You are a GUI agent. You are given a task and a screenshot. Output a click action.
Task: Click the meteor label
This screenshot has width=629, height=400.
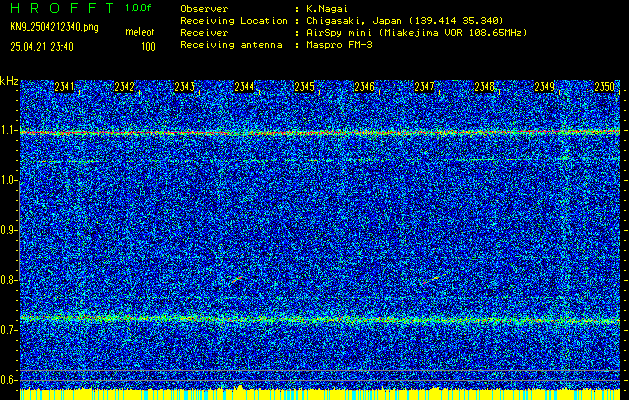point(140,32)
